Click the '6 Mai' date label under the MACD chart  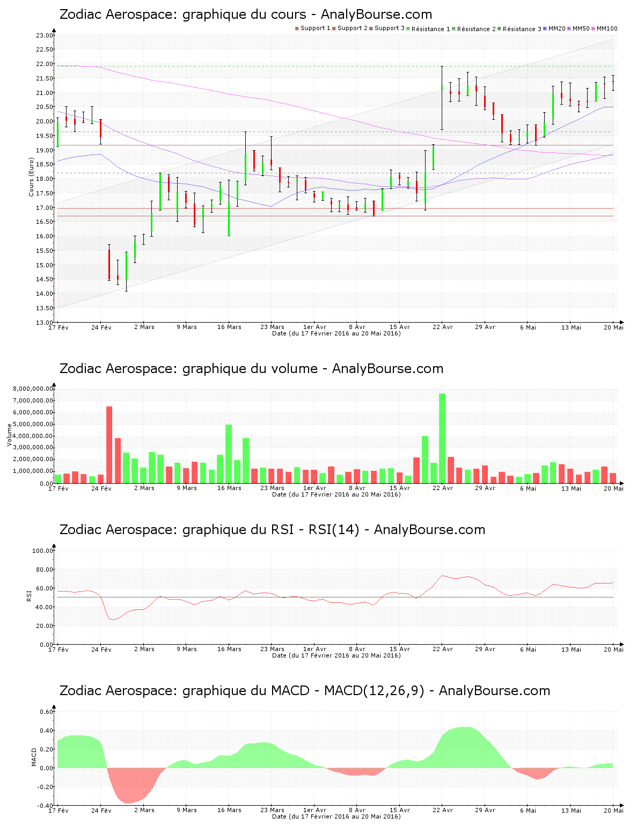[528, 810]
